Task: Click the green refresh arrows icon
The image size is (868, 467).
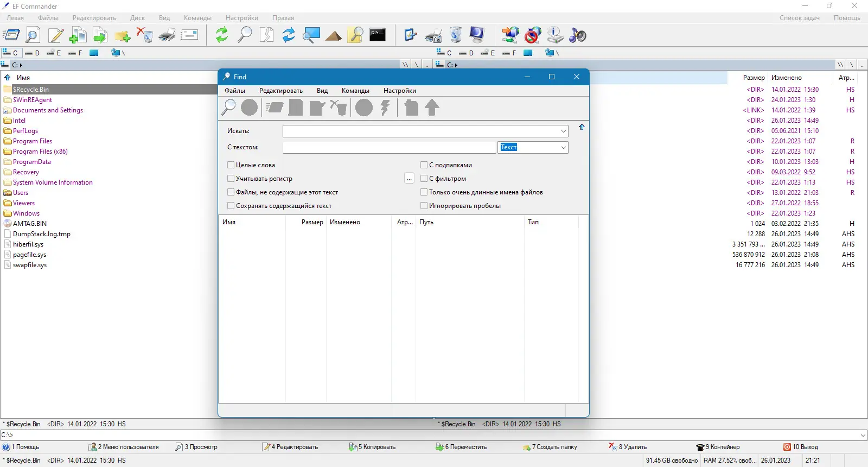Action: [x=222, y=35]
